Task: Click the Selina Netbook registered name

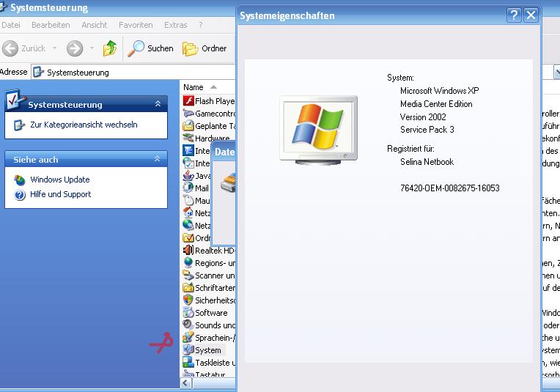Action: 427,162
